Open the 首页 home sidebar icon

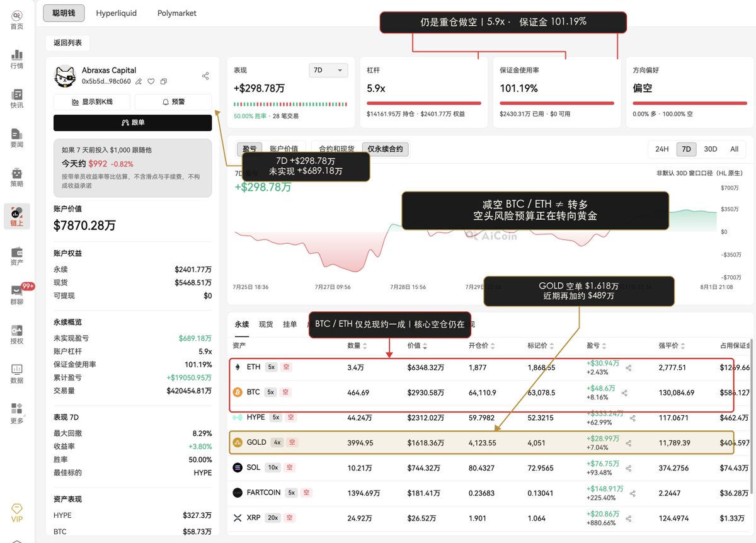point(17,19)
